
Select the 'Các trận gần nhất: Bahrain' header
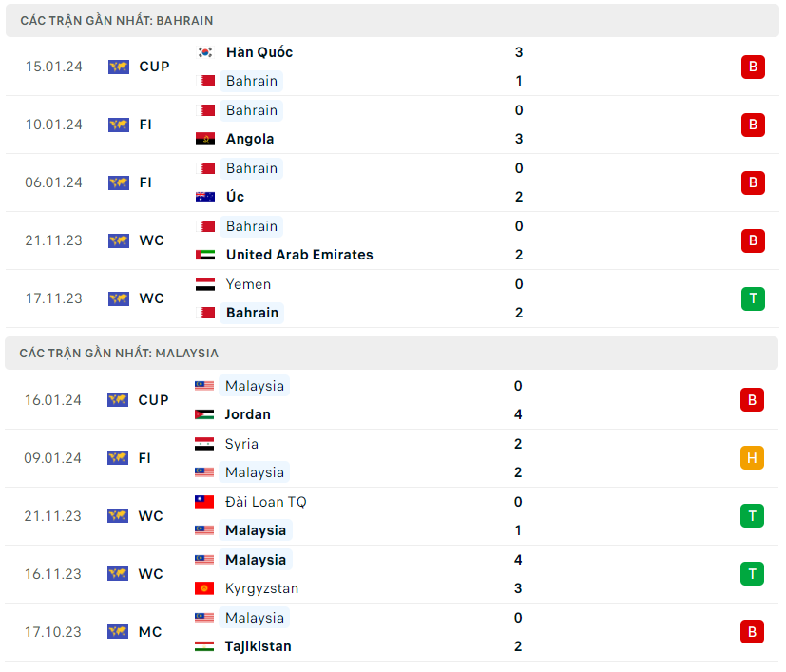point(116,20)
